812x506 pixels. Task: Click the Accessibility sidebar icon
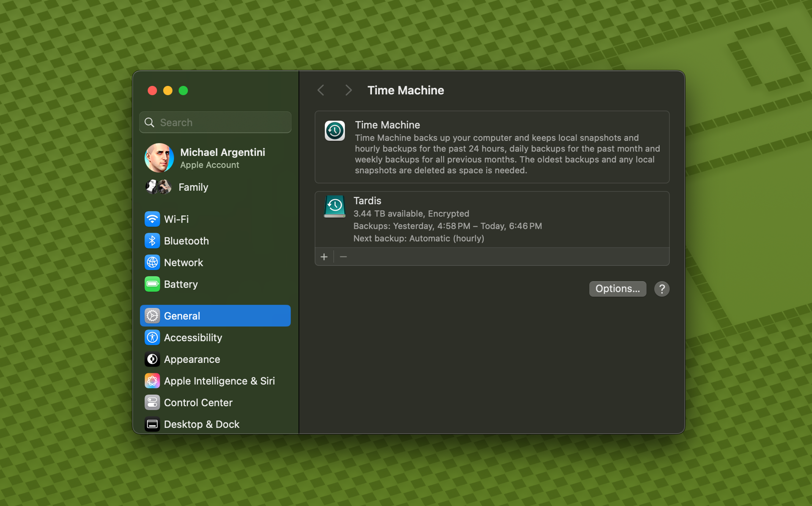point(152,337)
